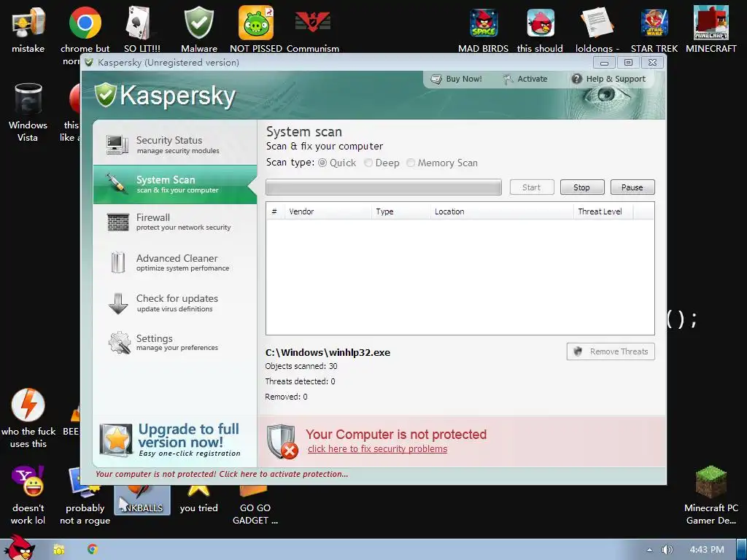Sort results by Location column
Image resolution: width=747 pixels, height=560 pixels.
pyautogui.click(x=502, y=211)
